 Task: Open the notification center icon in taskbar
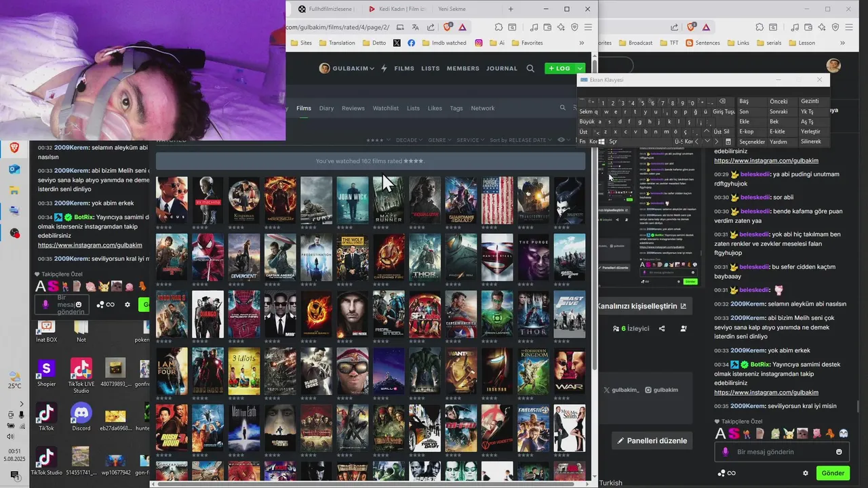(14, 475)
